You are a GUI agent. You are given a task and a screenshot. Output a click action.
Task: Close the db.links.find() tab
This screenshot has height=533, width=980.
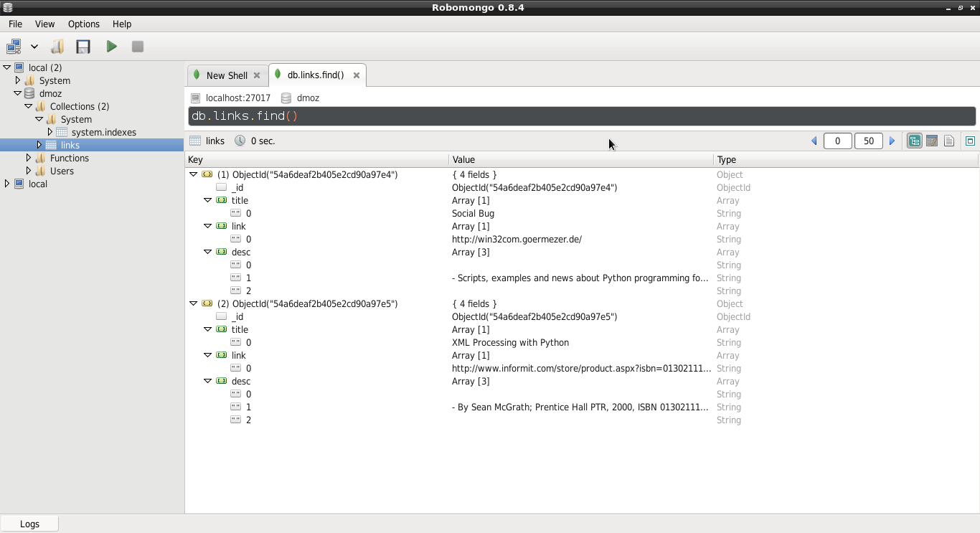[357, 75]
